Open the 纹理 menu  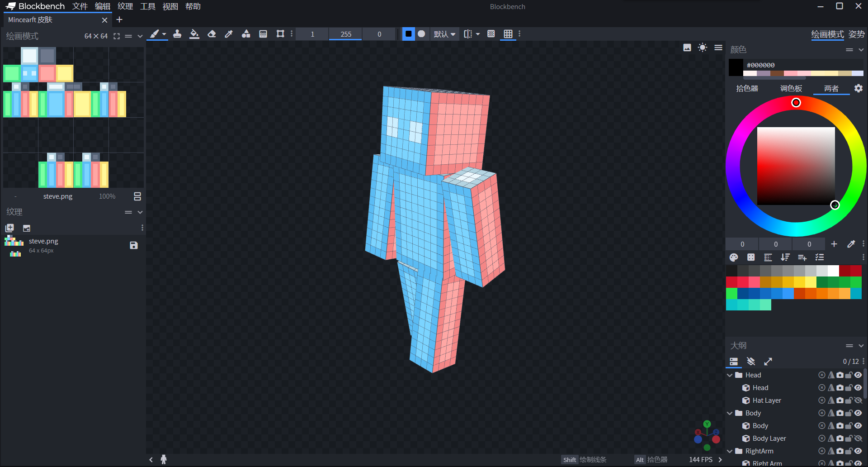pos(125,6)
